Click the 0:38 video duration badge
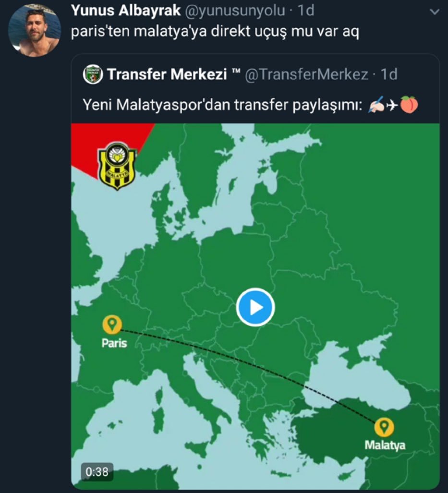 pos(97,472)
